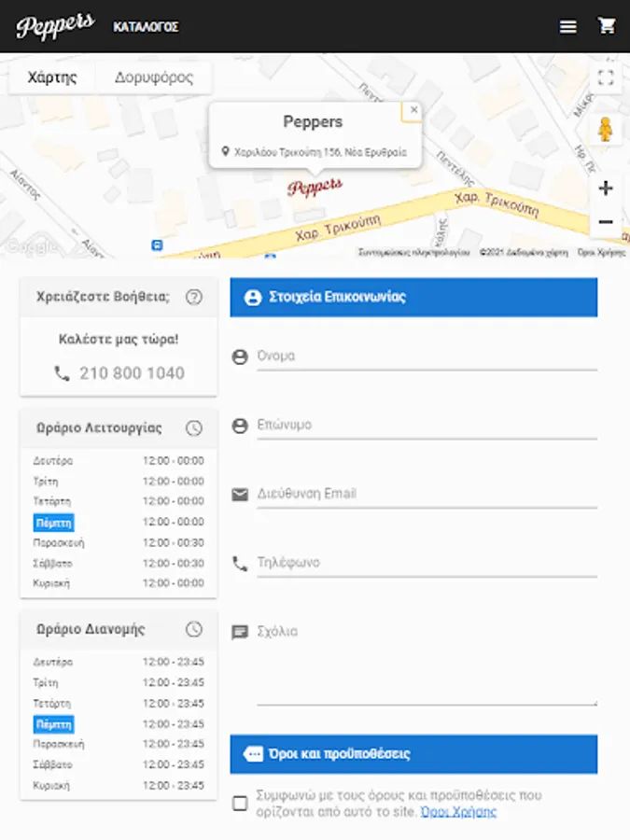This screenshot has height=840, width=630.
Task: Open the hamburger menu in header
Action: (x=567, y=26)
